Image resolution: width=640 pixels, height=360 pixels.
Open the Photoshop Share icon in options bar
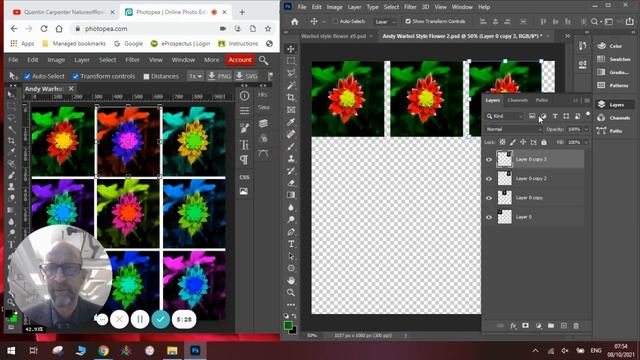[630, 22]
